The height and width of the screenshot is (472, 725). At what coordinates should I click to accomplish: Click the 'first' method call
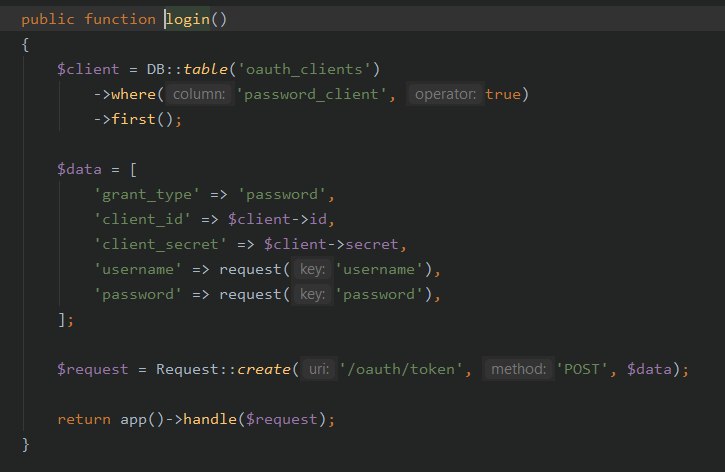(x=133, y=119)
